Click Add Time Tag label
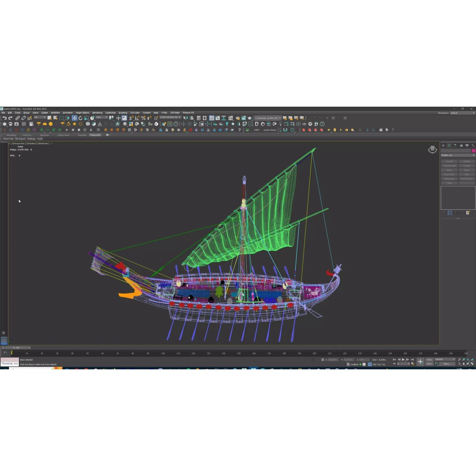The width and height of the screenshot is (476, 476). (x=379, y=364)
